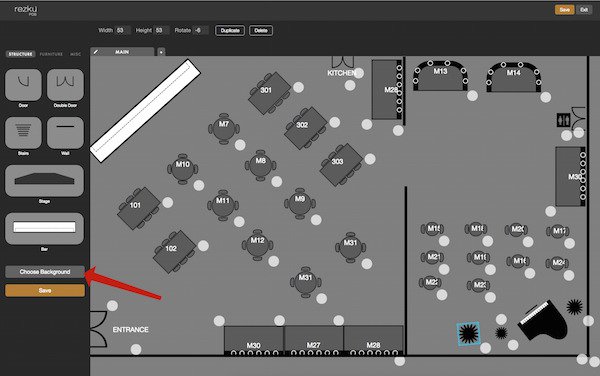This screenshot has height=376, width=600.
Task: Select rectangular table 102
Action: (174, 251)
